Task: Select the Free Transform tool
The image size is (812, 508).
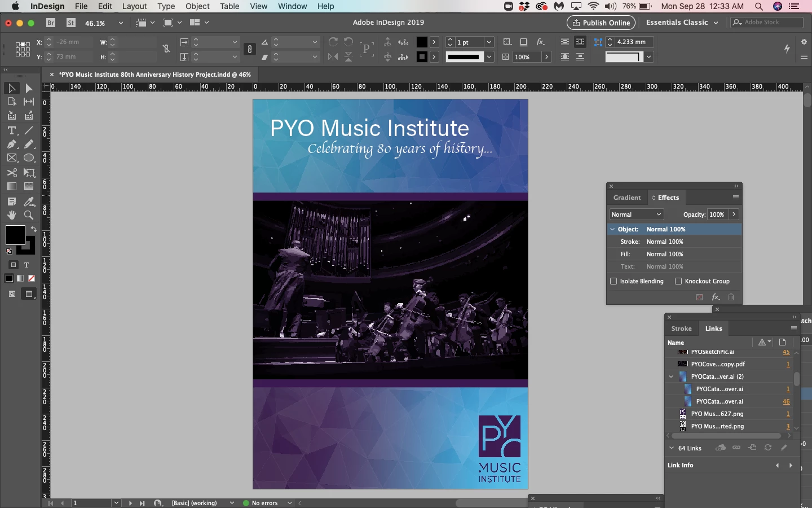Action: point(29,173)
